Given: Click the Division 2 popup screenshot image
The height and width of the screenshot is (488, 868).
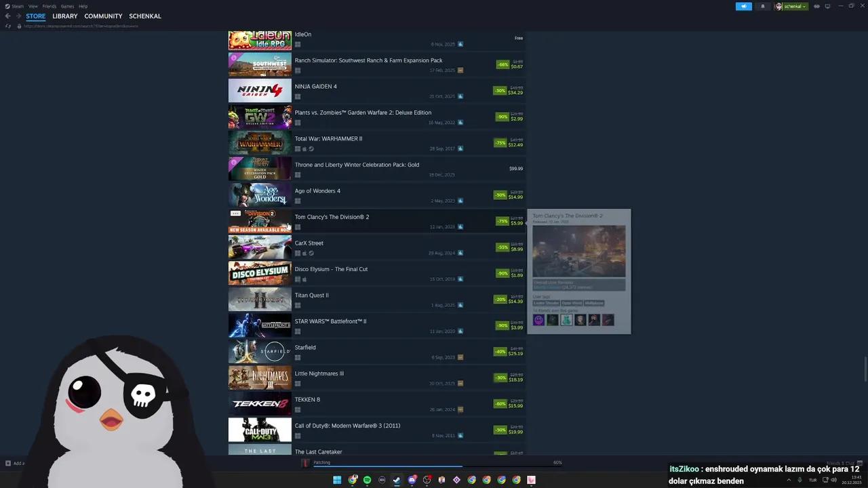Looking at the screenshot, I should (579, 251).
